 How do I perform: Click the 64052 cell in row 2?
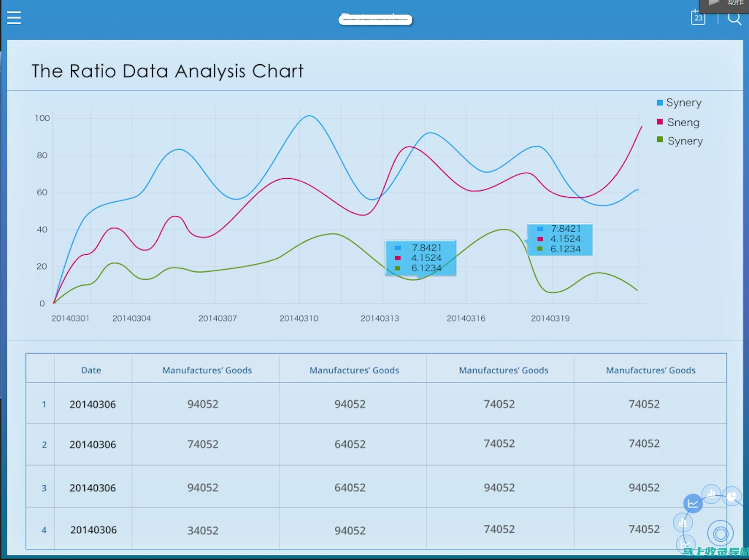tap(350, 444)
